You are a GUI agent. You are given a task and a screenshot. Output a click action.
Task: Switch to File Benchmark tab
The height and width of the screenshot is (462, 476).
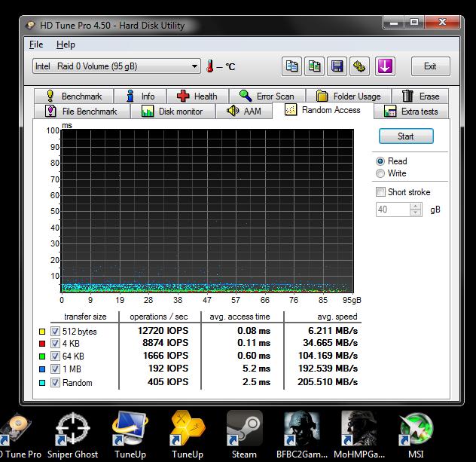point(81,112)
